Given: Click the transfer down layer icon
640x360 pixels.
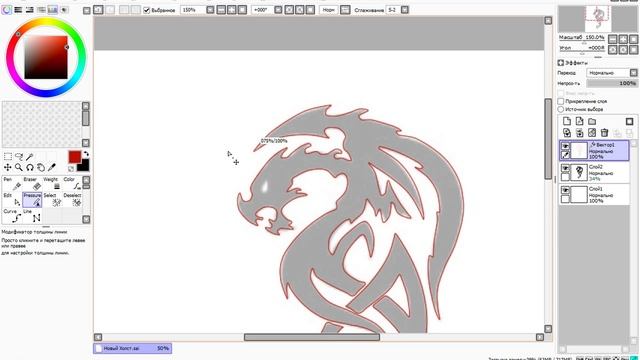Looking at the screenshot, I should tap(567, 133).
